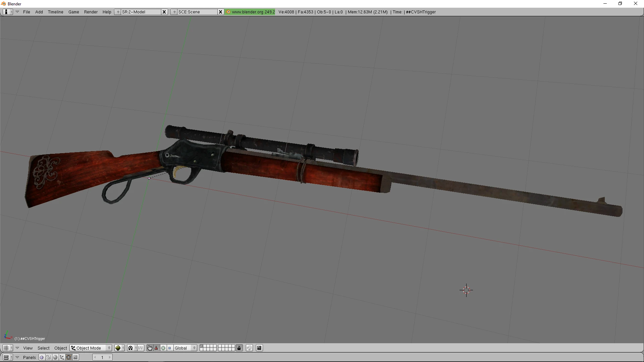Screen dimensions: 644x362
Task: Open the 3D view window type selector
Action: [7, 348]
